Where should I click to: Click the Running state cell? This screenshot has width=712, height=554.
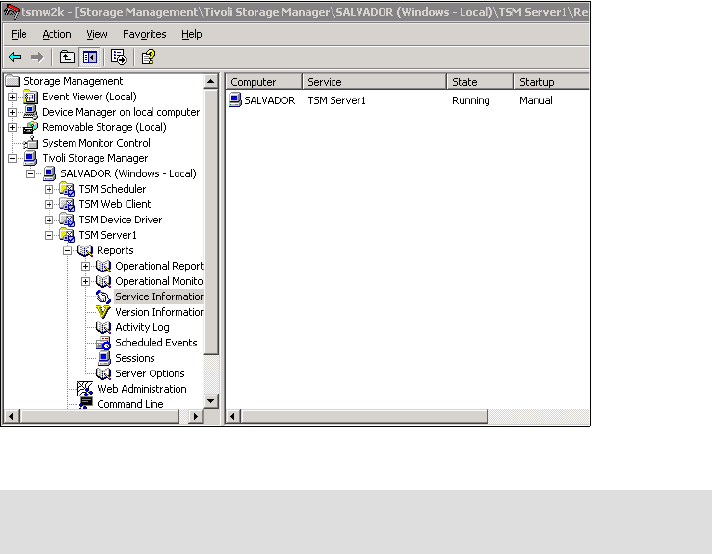click(470, 100)
